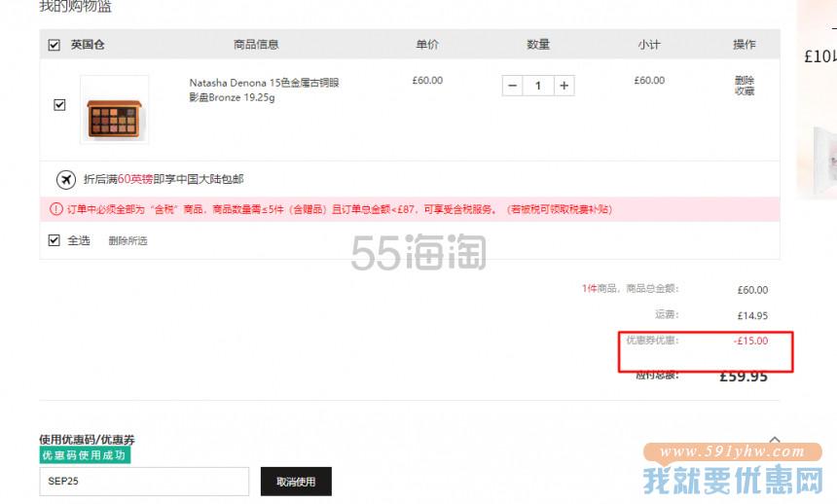Image resolution: width=837 pixels, height=504 pixels.
Task: Click 收藏 to save the item
Action: 745,91
